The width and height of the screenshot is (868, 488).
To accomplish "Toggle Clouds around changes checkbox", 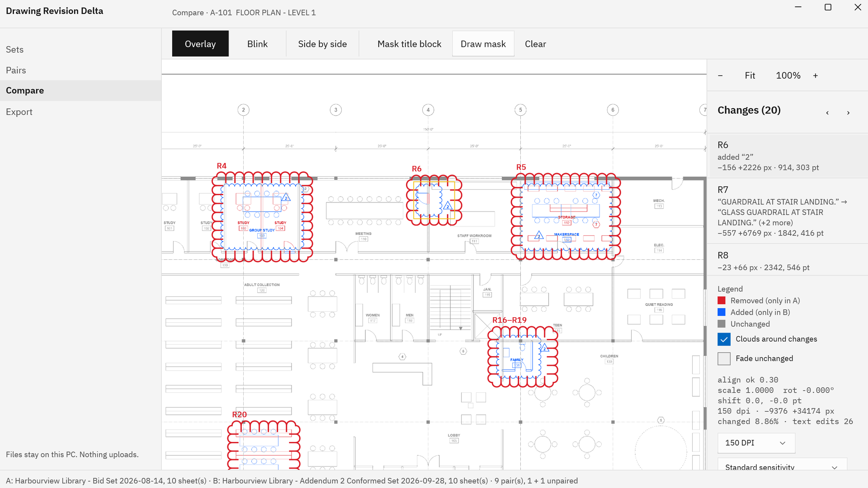I will click(724, 339).
